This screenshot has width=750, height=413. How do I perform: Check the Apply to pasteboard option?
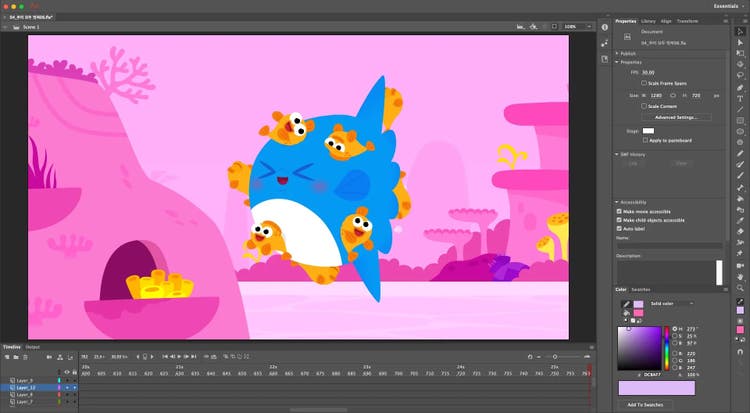tap(645, 140)
